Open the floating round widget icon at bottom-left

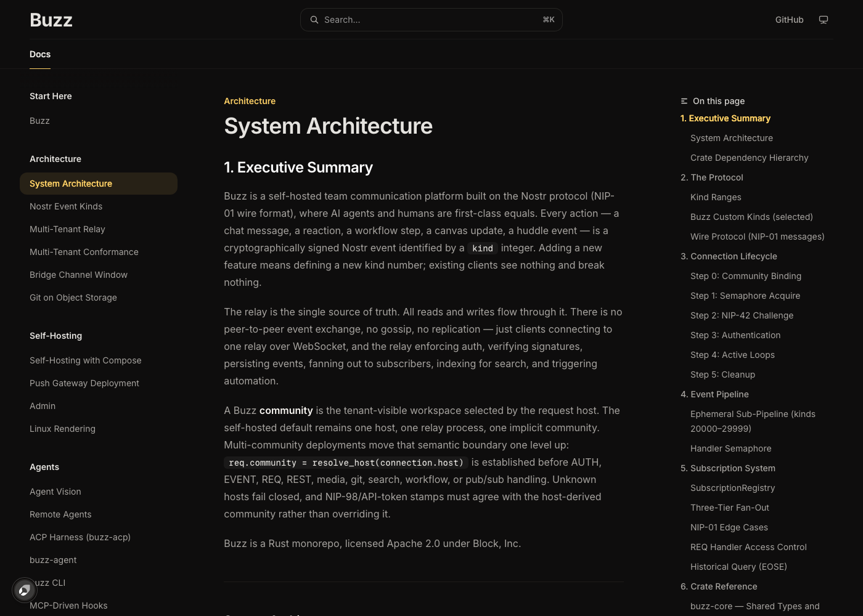coord(25,590)
